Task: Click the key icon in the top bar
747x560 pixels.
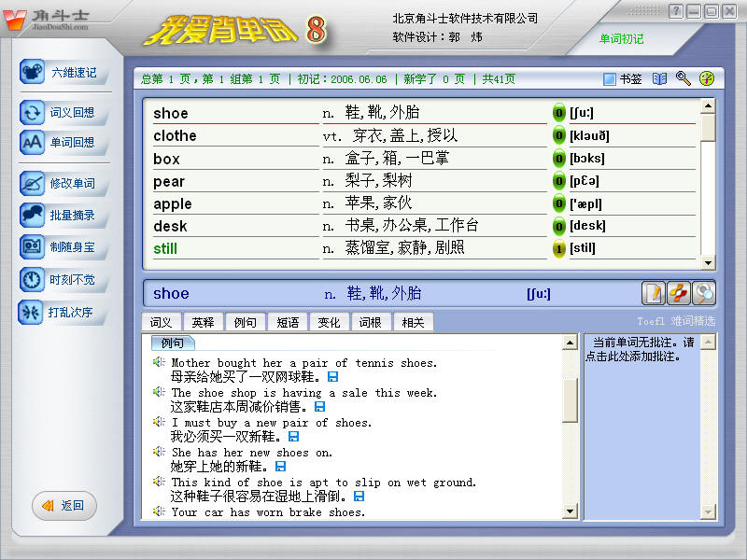Action: point(684,78)
